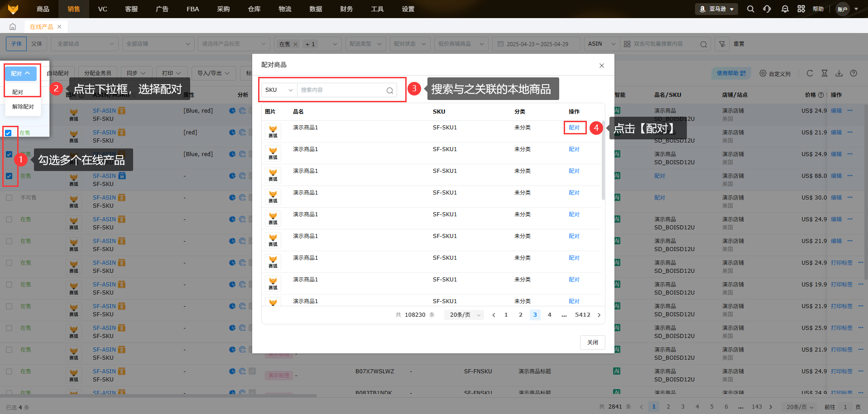Refresh the online products list
This screenshot has width=868, height=414.
[x=810, y=73]
